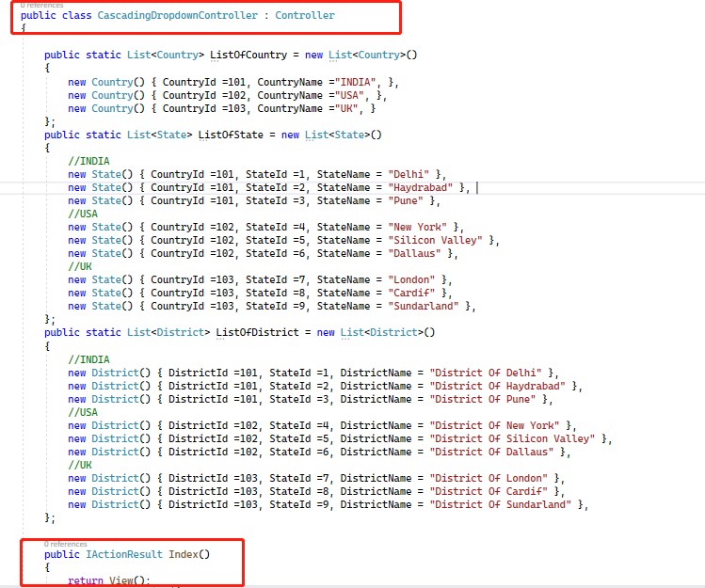Select the state name string "Delhi"
705x588 pixels.
tap(409, 174)
